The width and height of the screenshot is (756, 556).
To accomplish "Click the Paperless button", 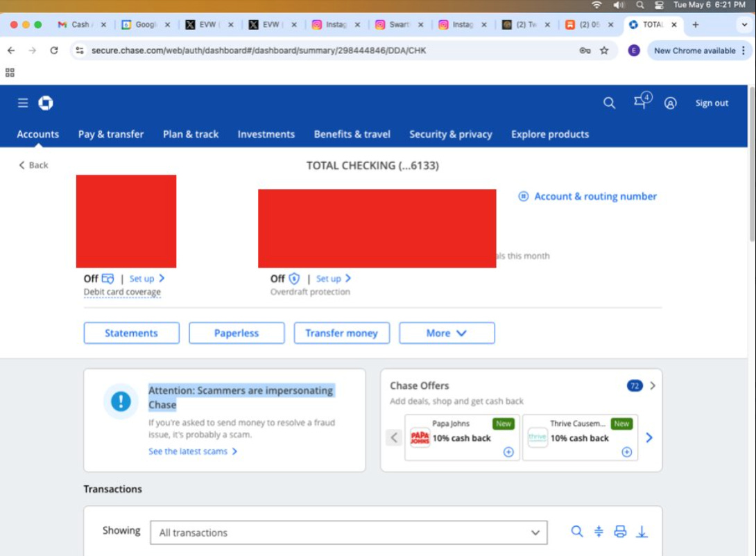I will (237, 333).
